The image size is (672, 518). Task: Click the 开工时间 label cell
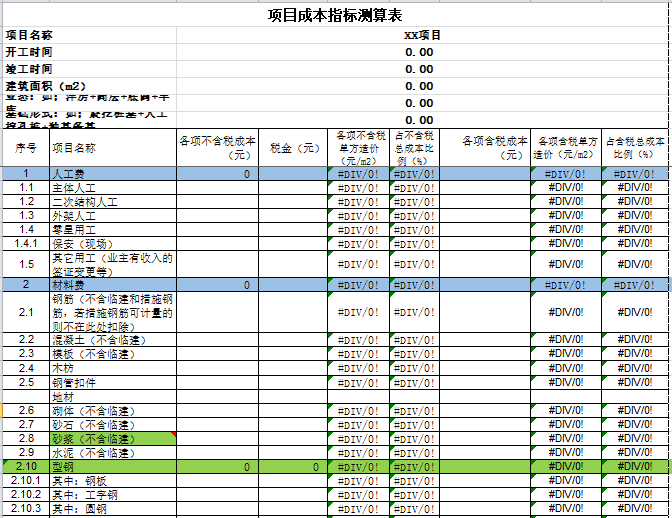[29, 52]
